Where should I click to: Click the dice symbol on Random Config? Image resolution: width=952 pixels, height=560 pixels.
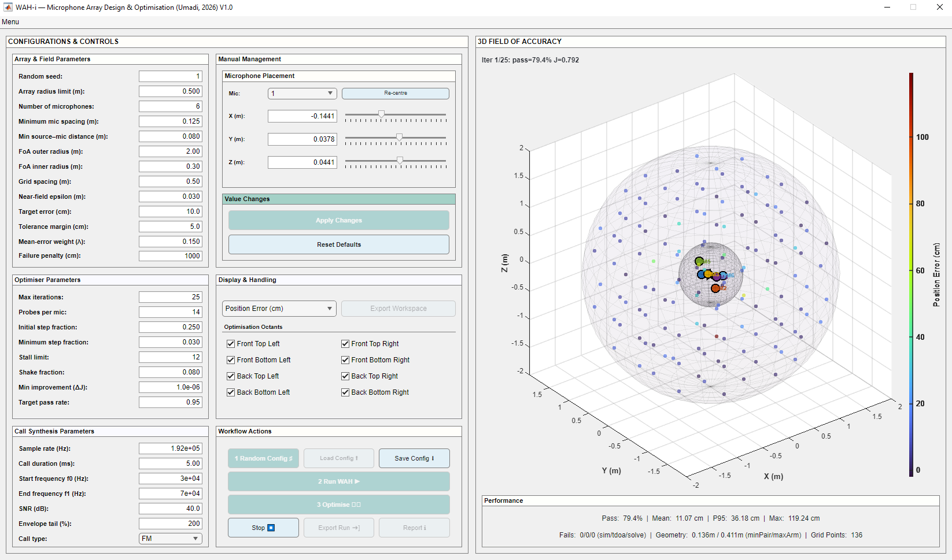click(x=291, y=458)
